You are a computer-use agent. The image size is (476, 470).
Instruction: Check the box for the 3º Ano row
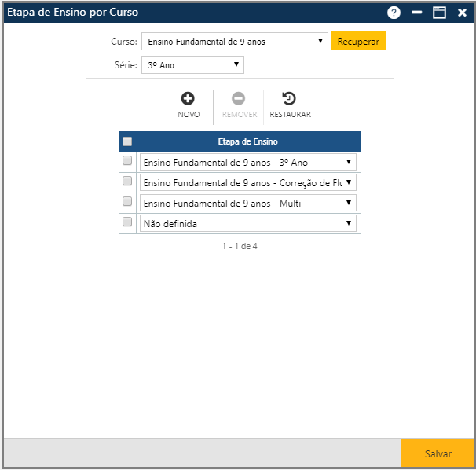pyautogui.click(x=127, y=161)
